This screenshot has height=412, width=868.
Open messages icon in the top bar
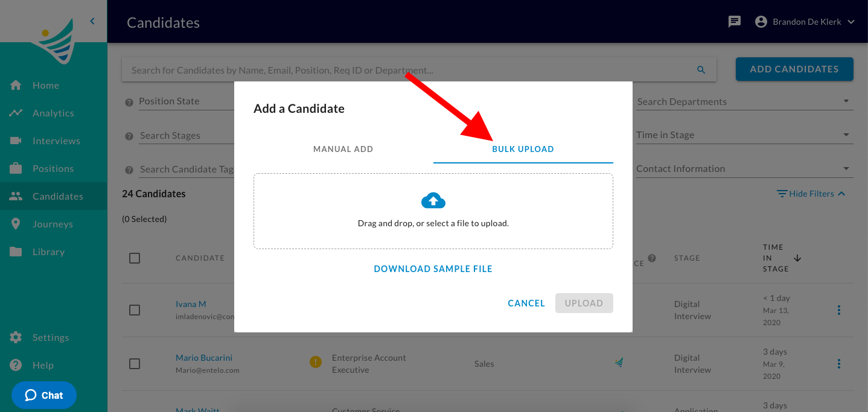coord(735,22)
